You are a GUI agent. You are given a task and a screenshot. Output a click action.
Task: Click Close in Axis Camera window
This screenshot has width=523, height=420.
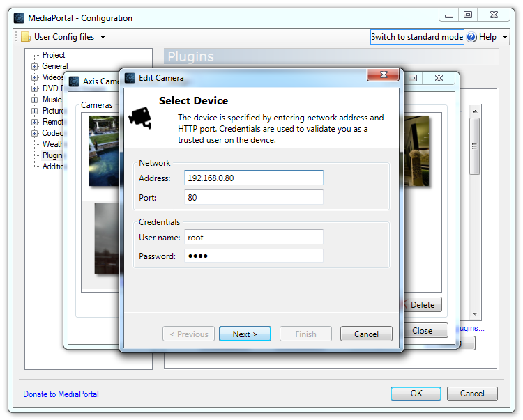click(425, 330)
